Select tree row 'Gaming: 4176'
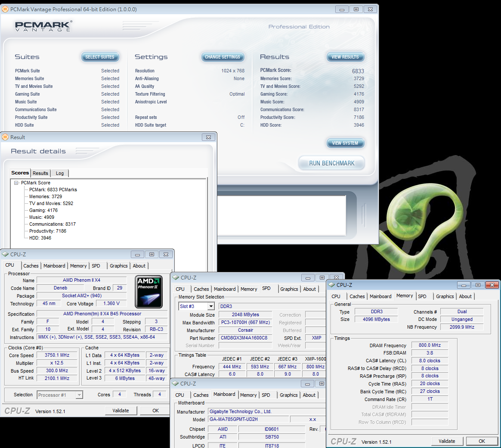Image resolution: width=501 pixels, height=448 pixels. [x=43, y=210]
